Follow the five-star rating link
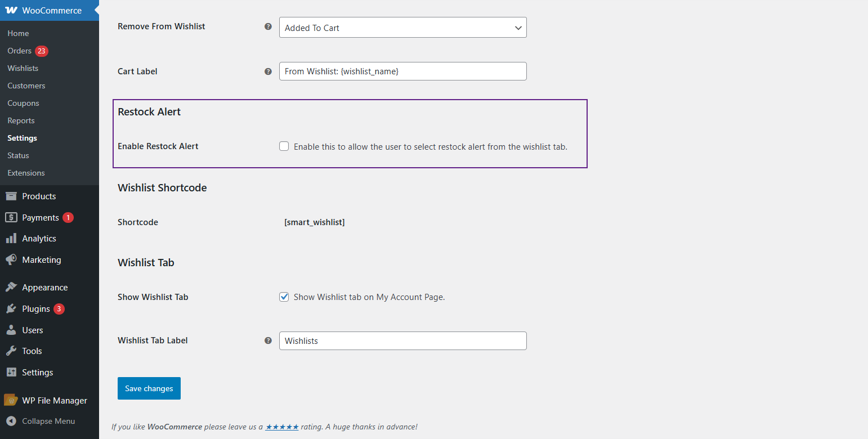Image resolution: width=868 pixels, height=439 pixels. click(282, 427)
